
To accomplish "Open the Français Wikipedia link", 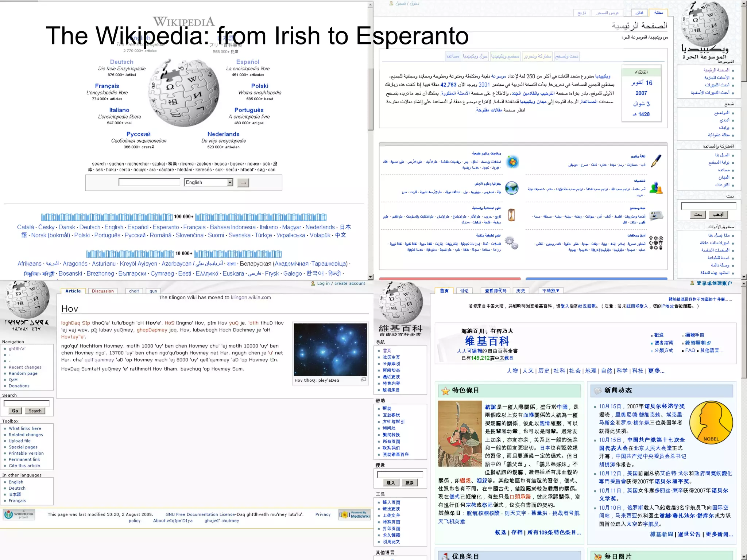I will click(x=107, y=86).
